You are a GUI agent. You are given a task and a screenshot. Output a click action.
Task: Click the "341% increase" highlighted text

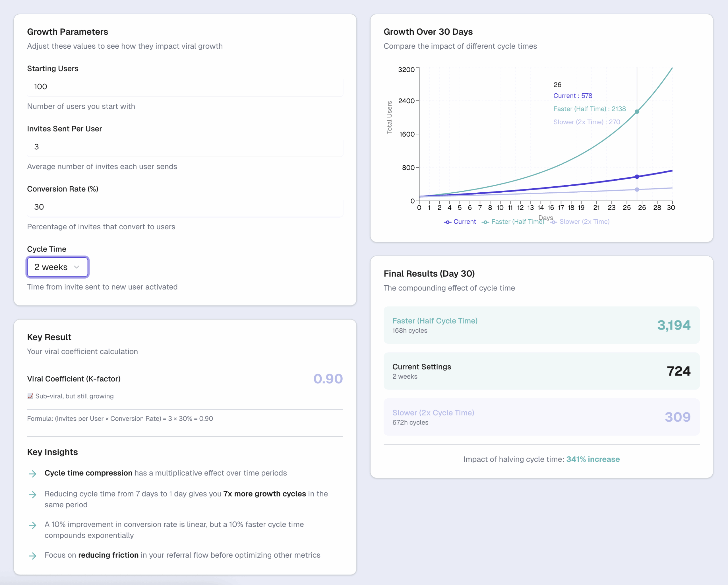(x=593, y=459)
